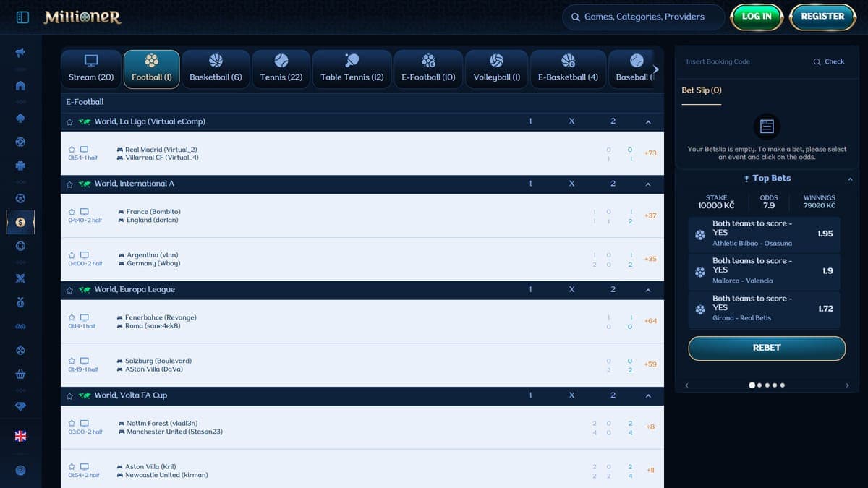Favorite the Salzburg vs Aston Villa match
Image resolution: width=868 pixels, height=488 pixels.
tap(72, 361)
